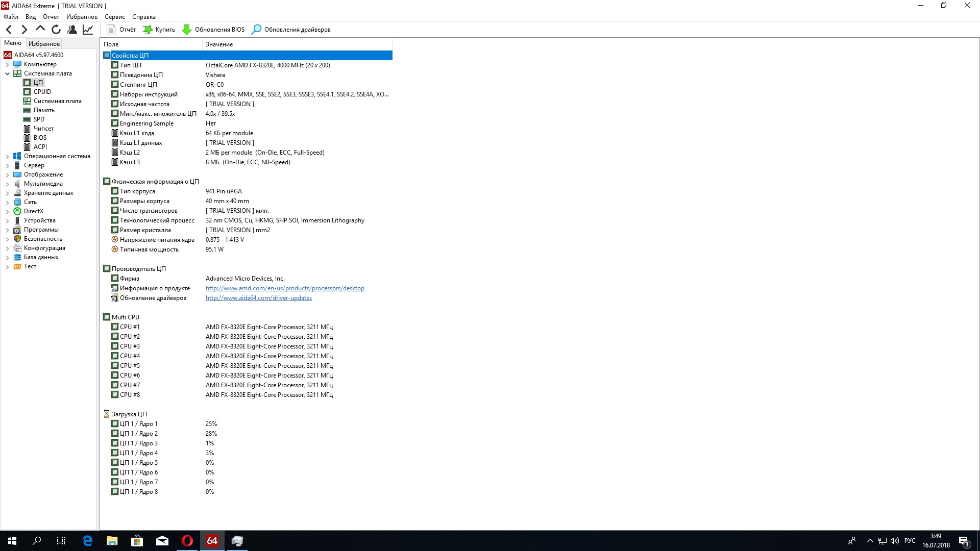Select Безопасность in the tree
Viewport: 980px width, 551px height.
click(43, 239)
